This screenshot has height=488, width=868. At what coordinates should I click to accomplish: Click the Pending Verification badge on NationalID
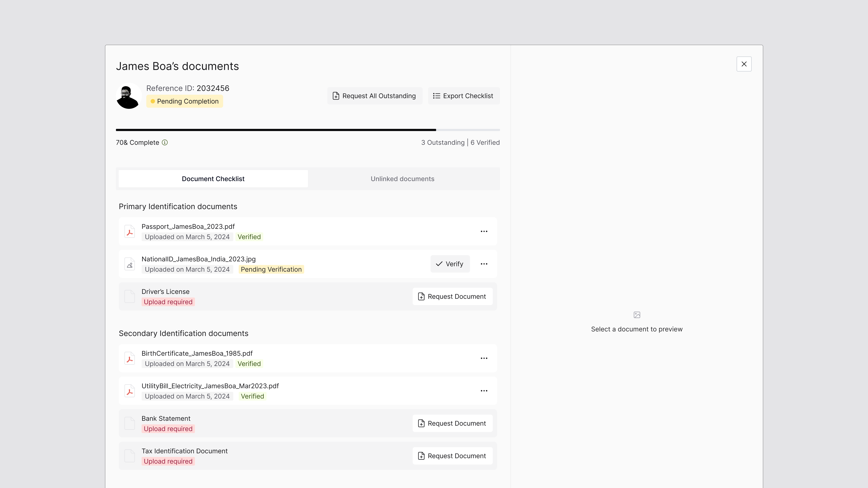(271, 269)
